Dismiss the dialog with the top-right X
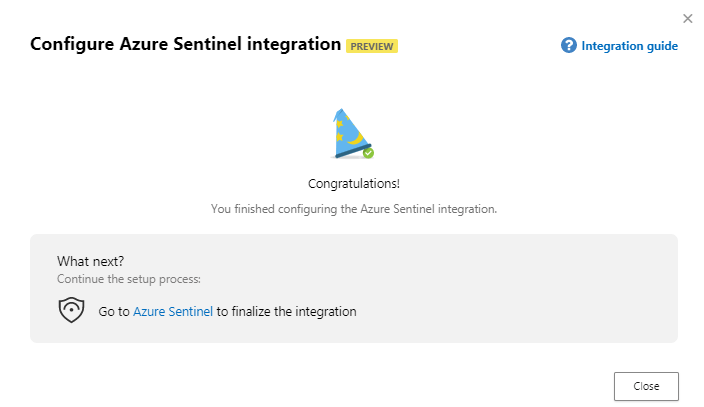The width and height of the screenshot is (704, 407). coord(688,18)
